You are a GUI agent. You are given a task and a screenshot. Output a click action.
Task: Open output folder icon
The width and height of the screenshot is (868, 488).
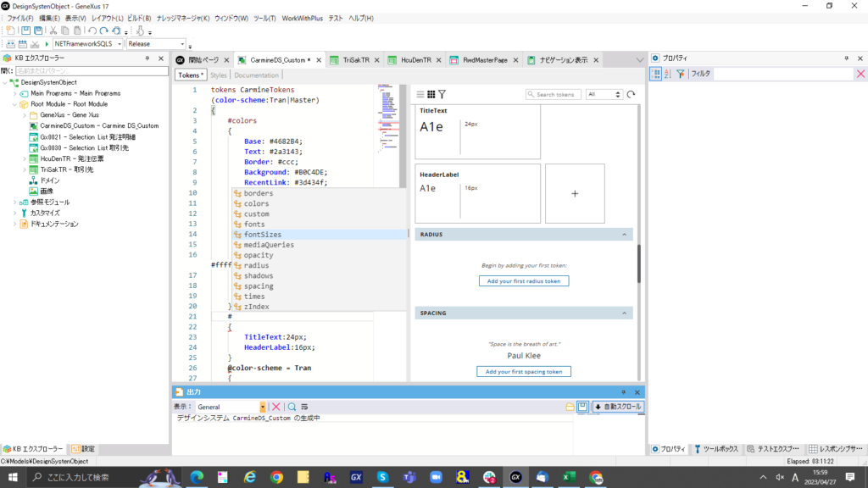(570, 407)
